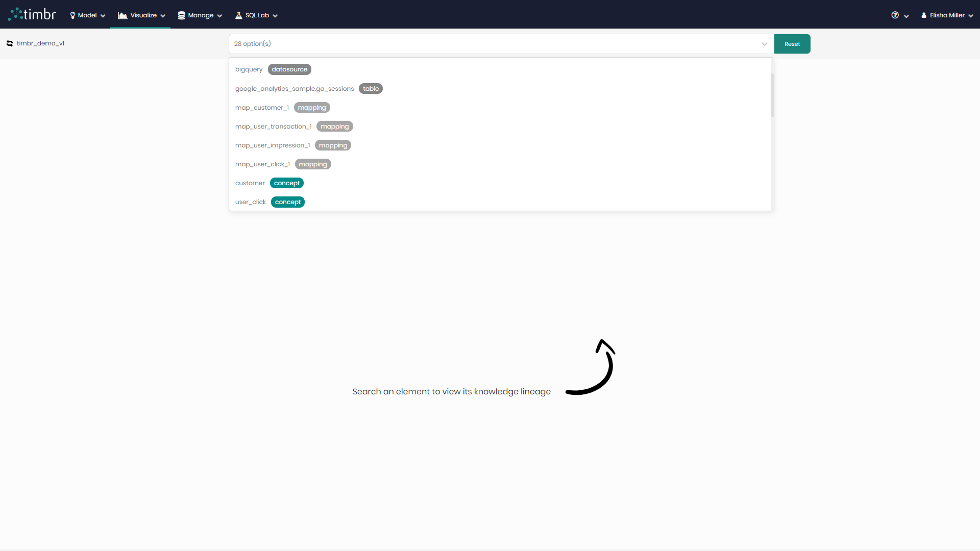This screenshot has height=551, width=980.
Task: Click the search options input field
Action: pos(501,43)
